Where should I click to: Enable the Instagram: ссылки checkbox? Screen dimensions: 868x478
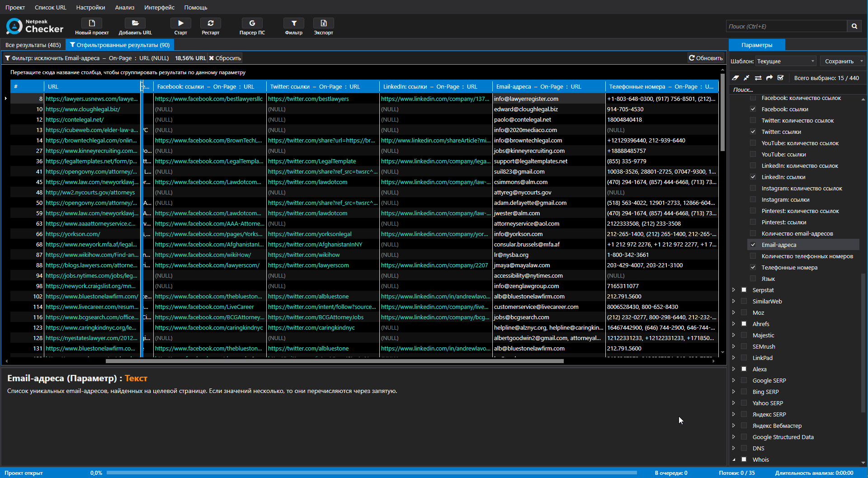pyautogui.click(x=753, y=199)
